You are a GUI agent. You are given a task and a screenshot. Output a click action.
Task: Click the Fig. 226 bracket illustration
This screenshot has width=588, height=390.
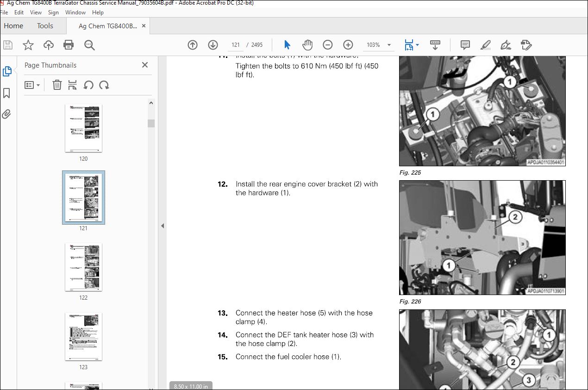pos(482,238)
